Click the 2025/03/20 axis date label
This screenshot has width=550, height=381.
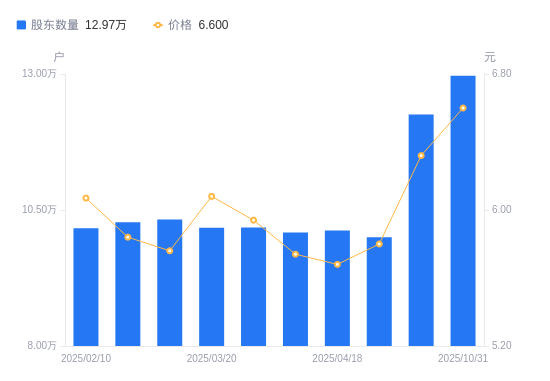[x=212, y=358]
